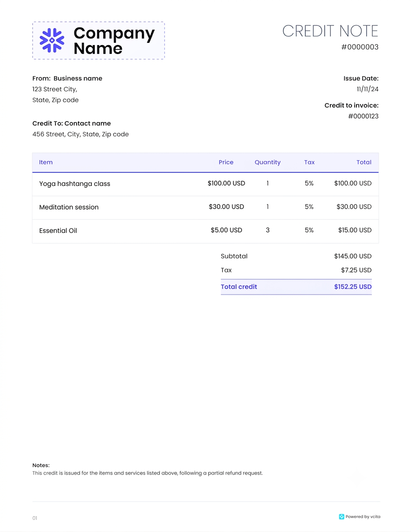Click the Total column header

(x=364, y=162)
